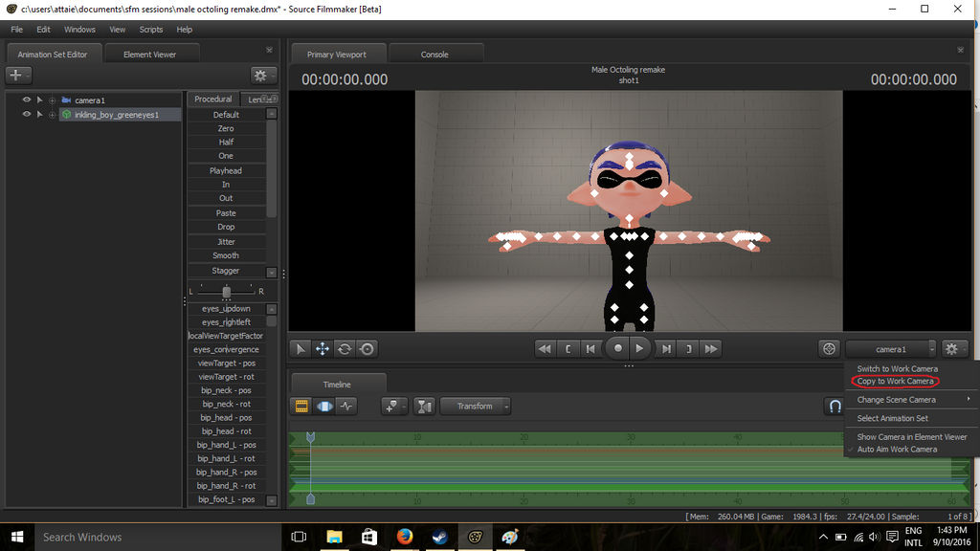Choose Copy to Work Camera

[x=895, y=381]
